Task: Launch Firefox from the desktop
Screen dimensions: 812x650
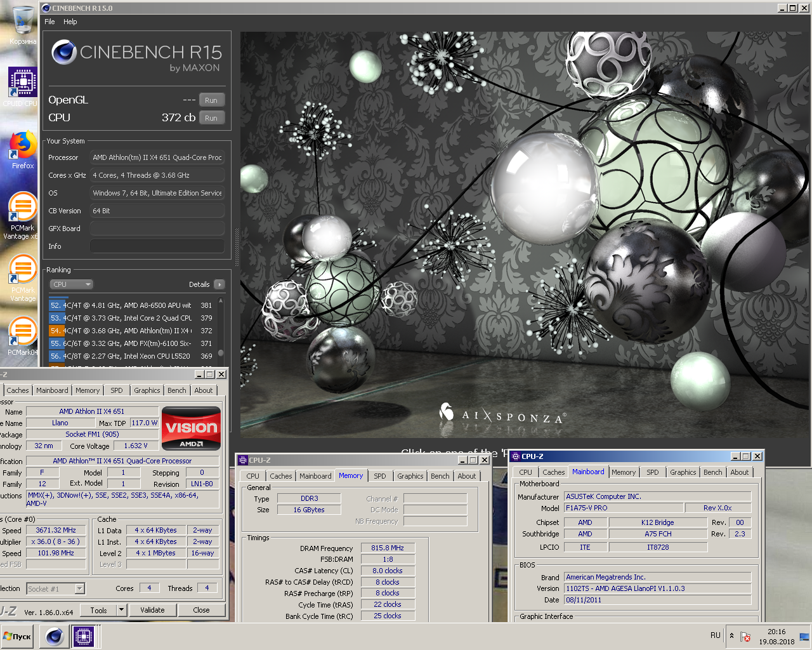Action: pos(23,150)
